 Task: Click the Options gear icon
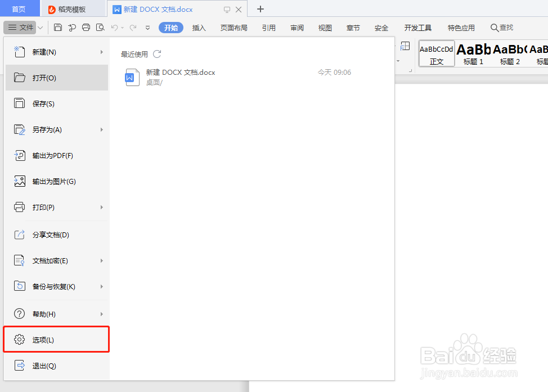19,340
